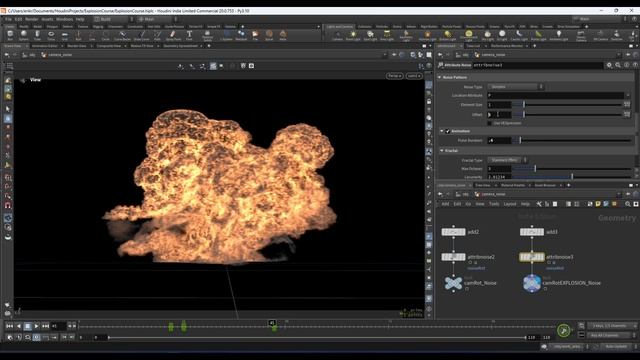Switch to the Render View tab
Image resolution: width=640 pixels, height=360 pixels.
pyautogui.click(x=77, y=46)
